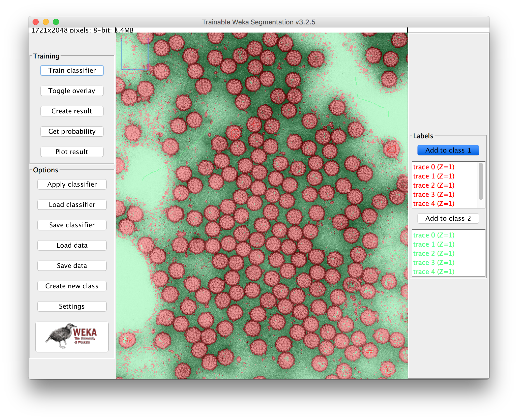The height and width of the screenshot is (420, 518).
Task: Load a saved classifier
Action: [72, 205]
